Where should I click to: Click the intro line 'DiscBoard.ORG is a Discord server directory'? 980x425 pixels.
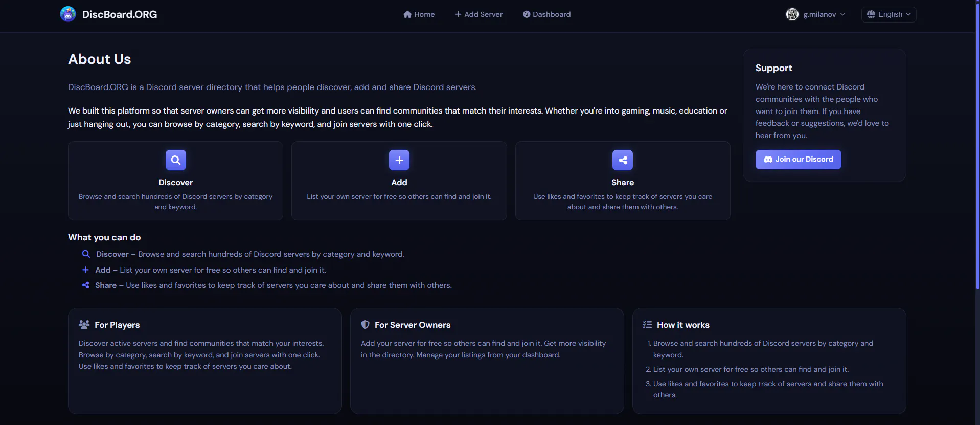[x=272, y=87]
